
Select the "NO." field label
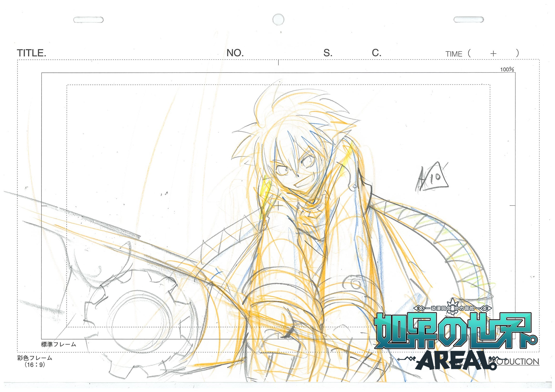[235, 53]
